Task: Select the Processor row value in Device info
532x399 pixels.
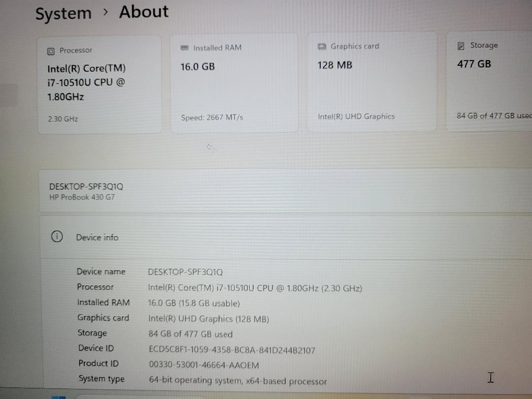Action: 255,288
